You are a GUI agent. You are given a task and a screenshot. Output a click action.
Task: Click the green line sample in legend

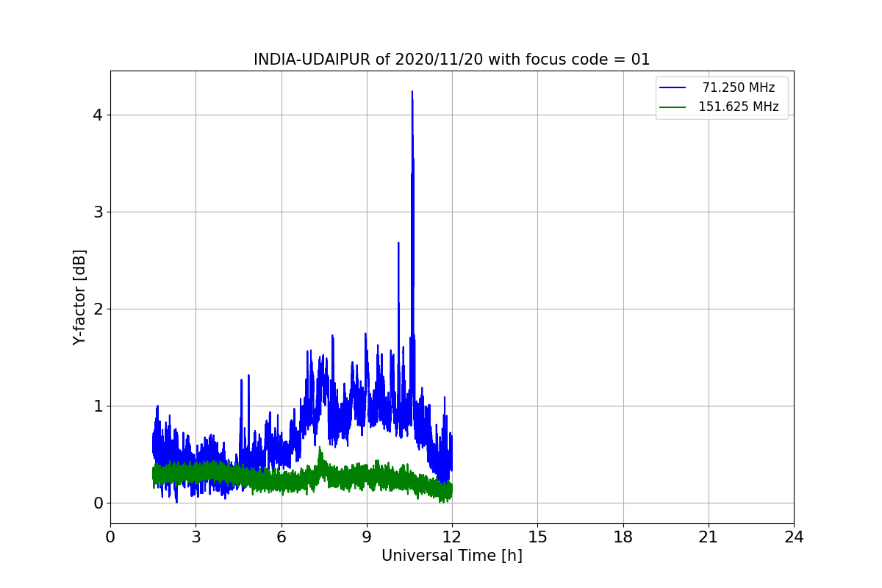(673, 107)
